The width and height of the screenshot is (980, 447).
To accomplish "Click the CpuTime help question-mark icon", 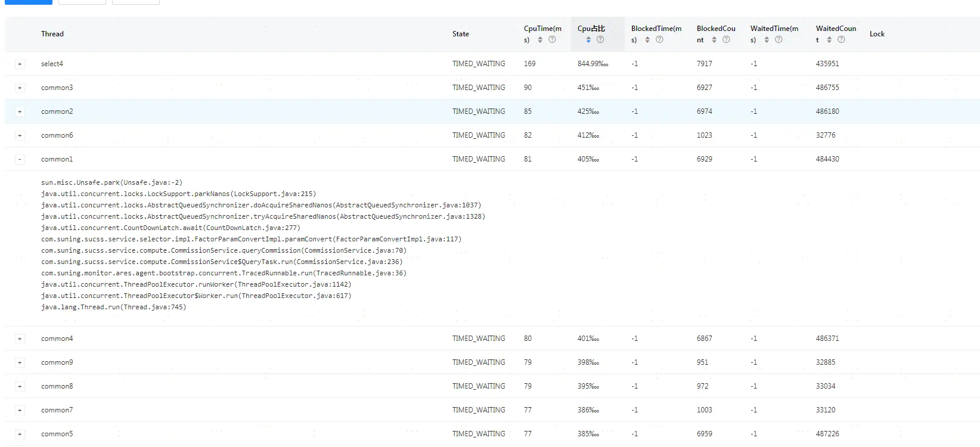I will [x=552, y=40].
